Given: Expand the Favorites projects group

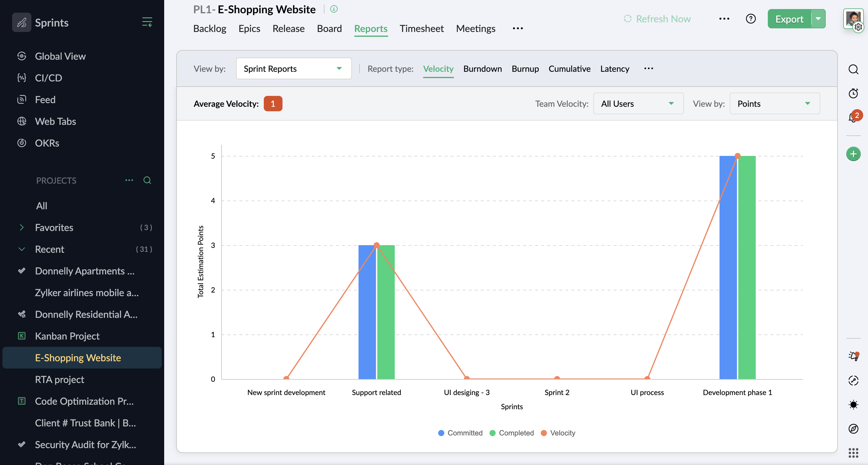Looking at the screenshot, I should [x=21, y=227].
